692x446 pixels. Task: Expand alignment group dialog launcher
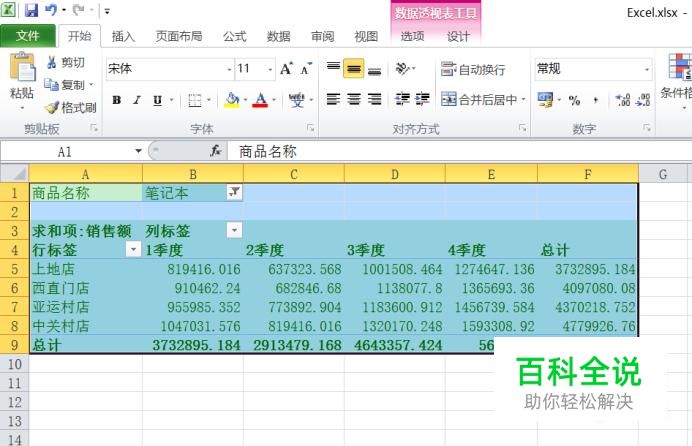click(x=523, y=128)
